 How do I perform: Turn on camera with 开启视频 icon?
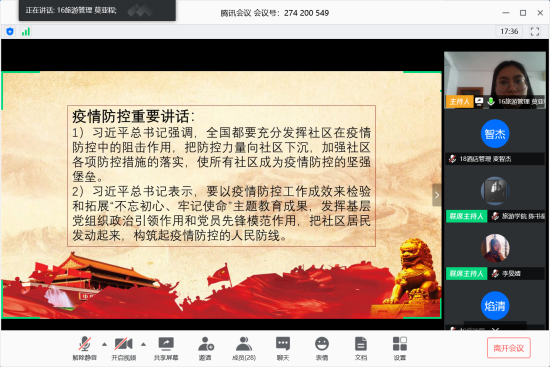pos(123,348)
